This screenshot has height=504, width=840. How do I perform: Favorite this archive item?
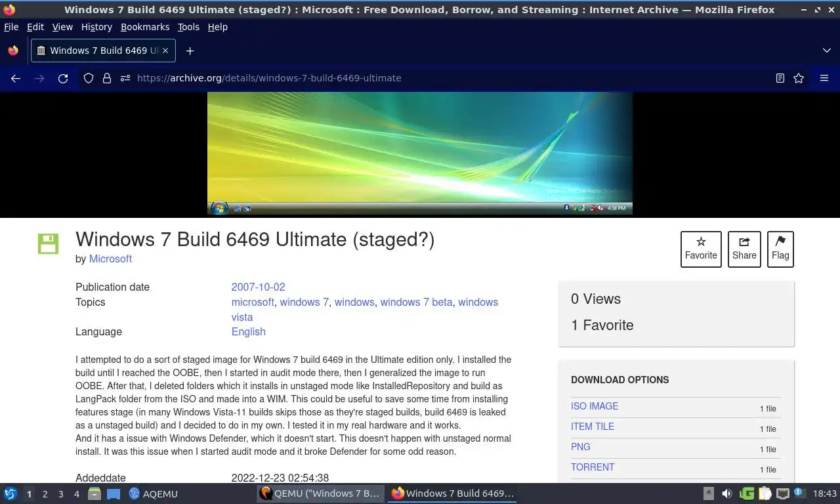point(701,249)
